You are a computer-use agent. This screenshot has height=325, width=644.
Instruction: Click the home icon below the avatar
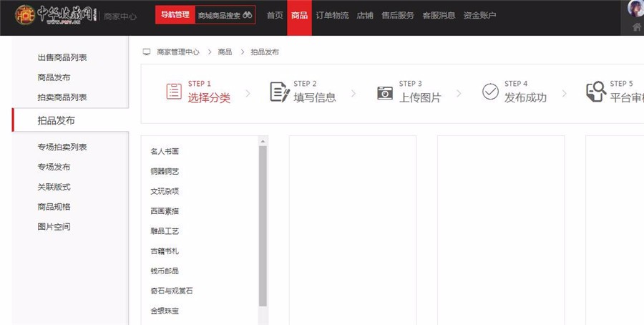coord(637,27)
